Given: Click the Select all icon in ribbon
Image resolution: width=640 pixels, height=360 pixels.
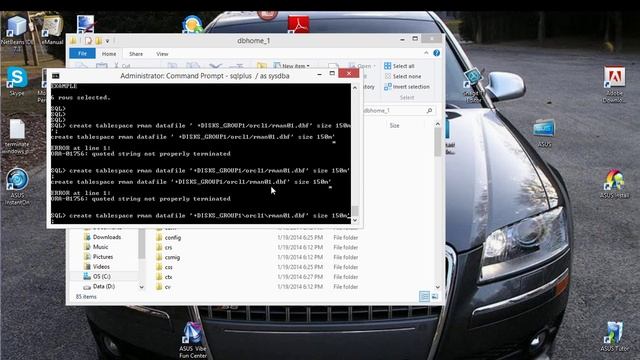Looking at the screenshot, I should [387, 66].
